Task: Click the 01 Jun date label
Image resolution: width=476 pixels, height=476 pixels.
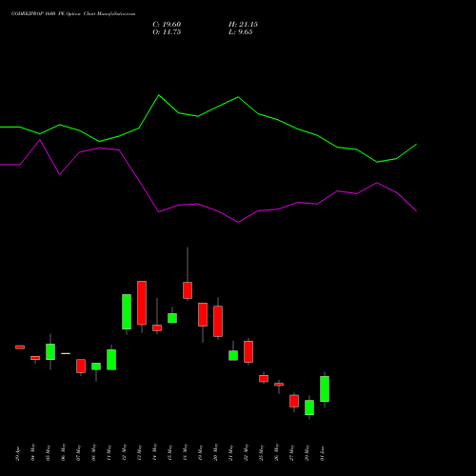Action: click(322, 453)
